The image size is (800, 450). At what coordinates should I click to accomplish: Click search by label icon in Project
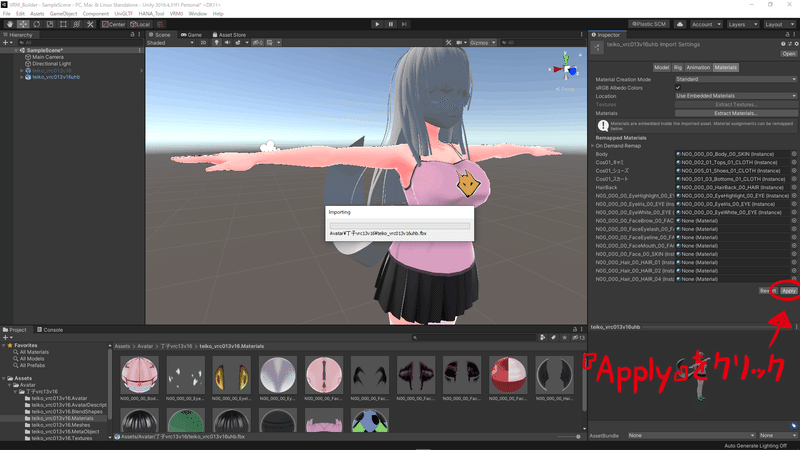tap(554, 337)
